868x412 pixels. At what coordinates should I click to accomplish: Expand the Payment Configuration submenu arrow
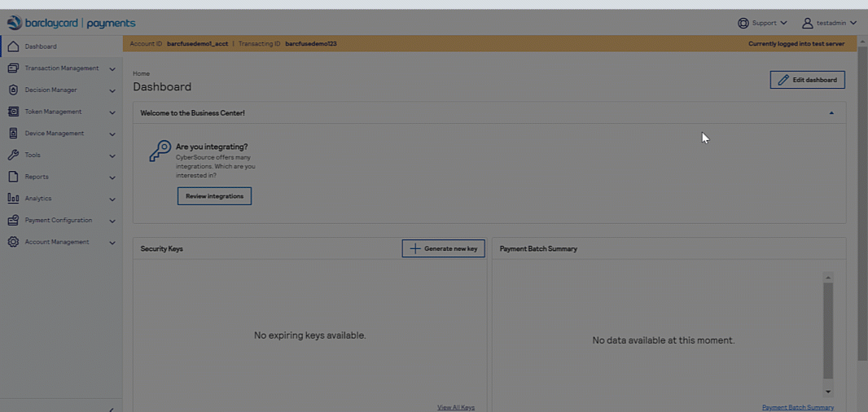coord(112,221)
